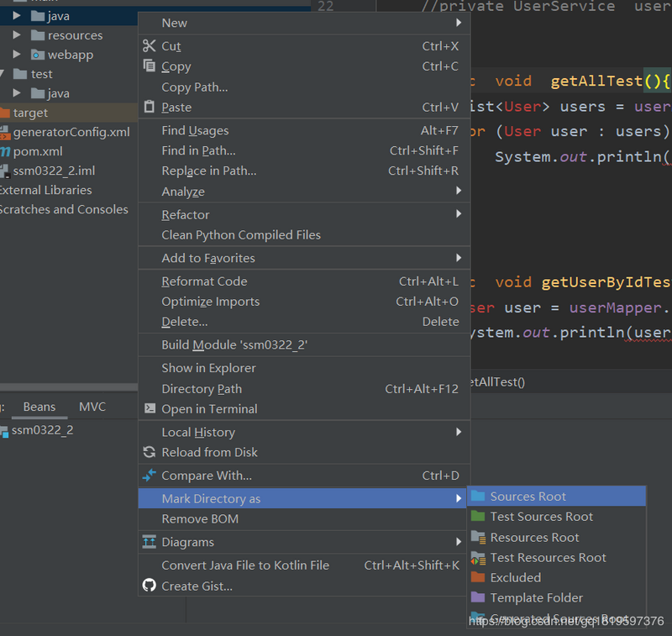The width and height of the screenshot is (672, 636).
Task: Click the Copy icon in context menu
Action: (150, 66)
